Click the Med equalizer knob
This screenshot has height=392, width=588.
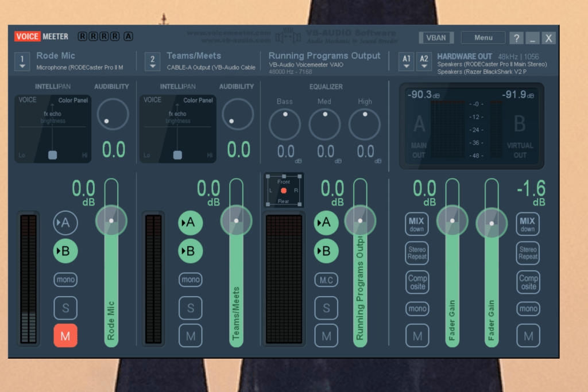(x=325, y=125)
